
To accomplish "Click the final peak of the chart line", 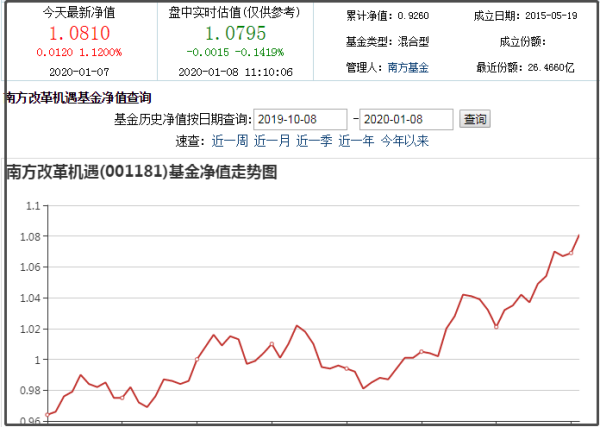I will (x=579, y=236).
